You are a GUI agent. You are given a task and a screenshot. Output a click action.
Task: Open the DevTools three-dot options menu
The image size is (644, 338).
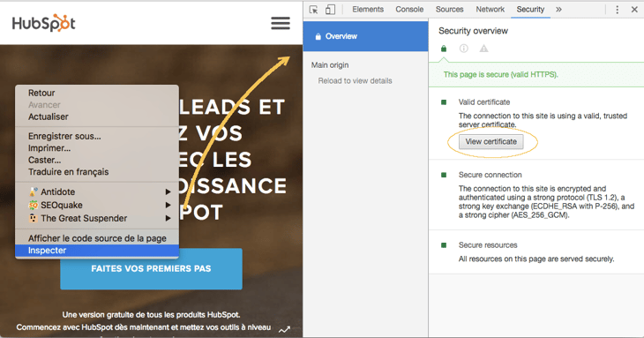(617, 10)
